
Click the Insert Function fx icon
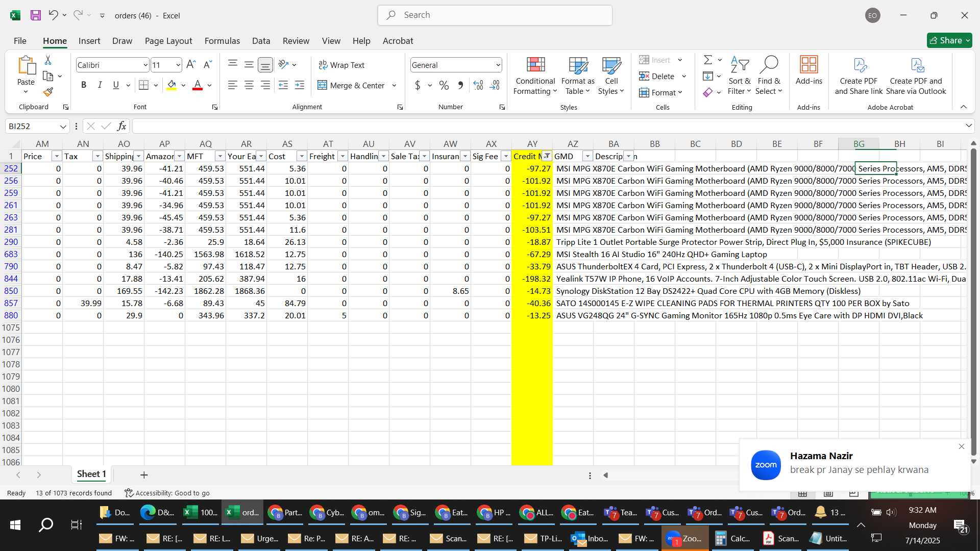[x=121, y=126]
